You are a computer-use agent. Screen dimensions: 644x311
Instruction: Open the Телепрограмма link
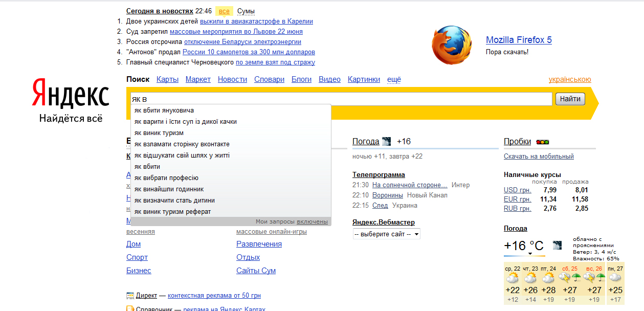point(379,175)
